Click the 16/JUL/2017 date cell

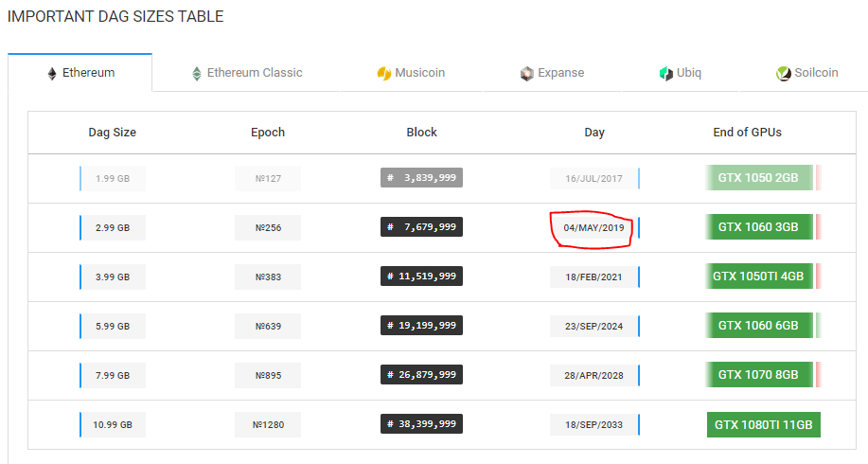[x=594, y=178]
